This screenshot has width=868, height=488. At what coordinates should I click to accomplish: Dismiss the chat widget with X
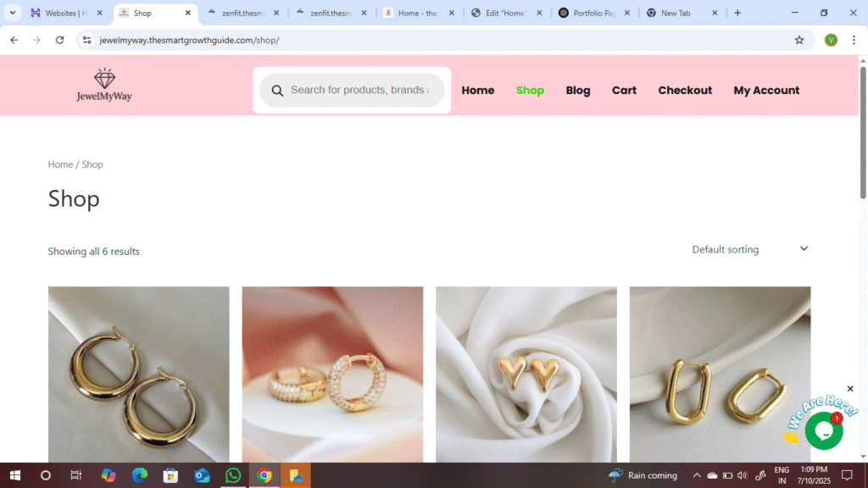coord(850,389)
